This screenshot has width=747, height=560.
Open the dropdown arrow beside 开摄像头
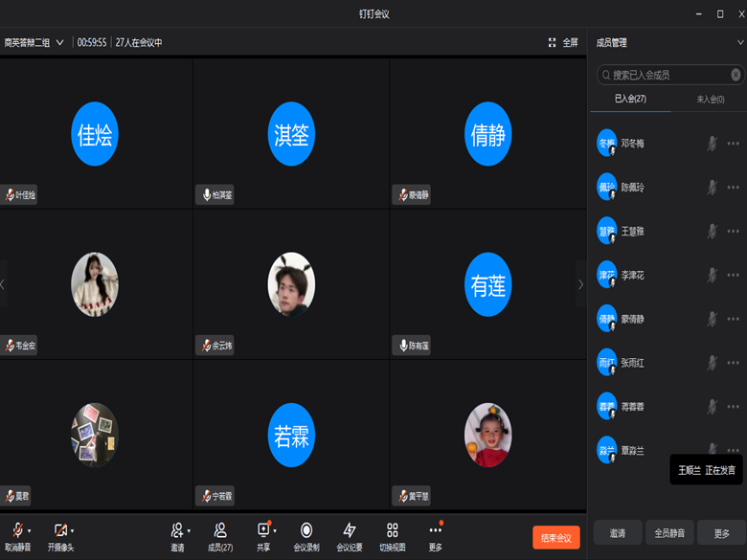pos(72,530)
